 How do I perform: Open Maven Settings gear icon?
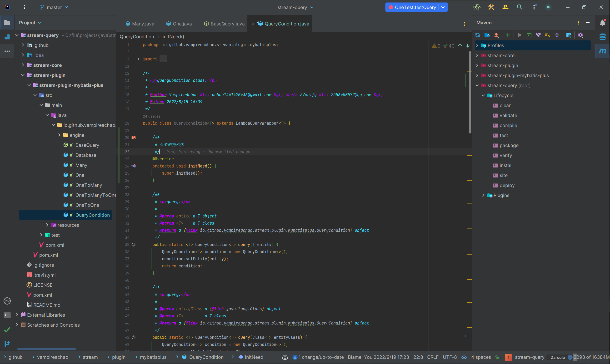[x=580, y=35]
